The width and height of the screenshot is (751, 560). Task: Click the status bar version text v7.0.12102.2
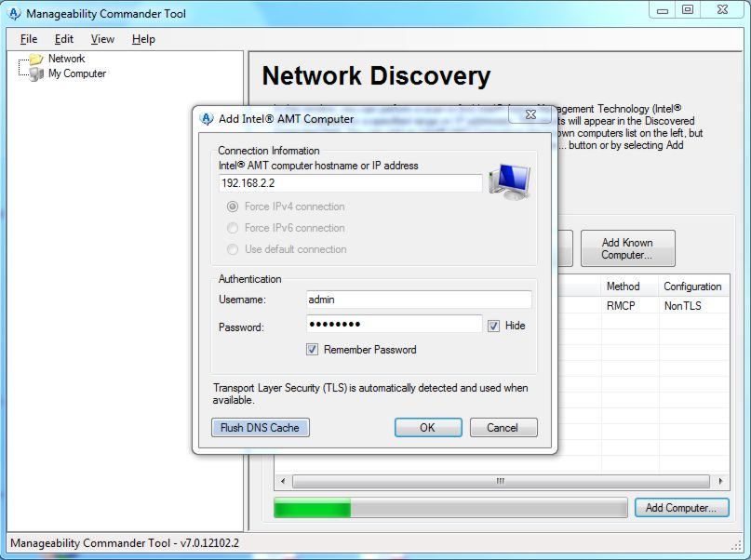pyautogui.click(x=209, y=543)
